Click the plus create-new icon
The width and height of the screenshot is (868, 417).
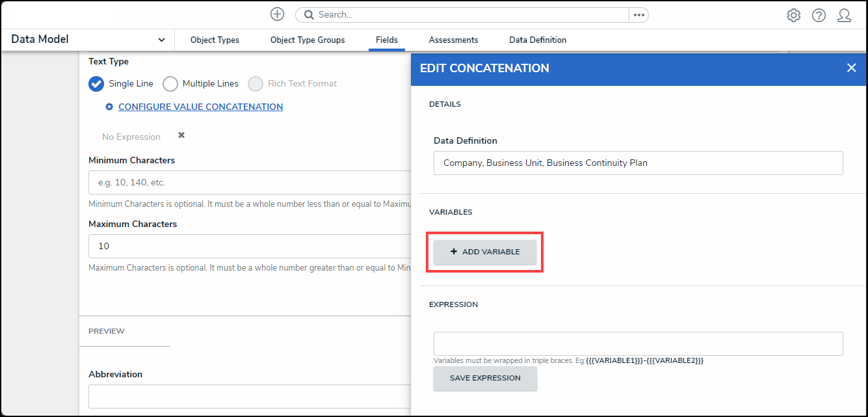coord(278,14)
